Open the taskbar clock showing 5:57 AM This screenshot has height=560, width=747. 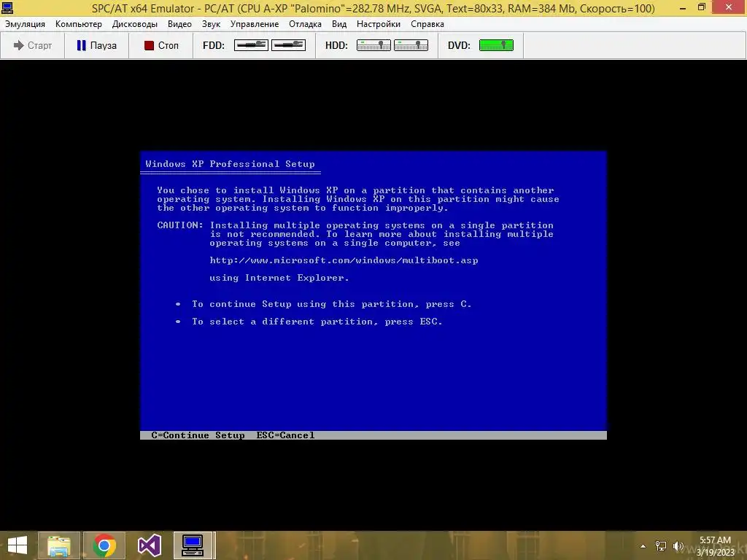716,546
